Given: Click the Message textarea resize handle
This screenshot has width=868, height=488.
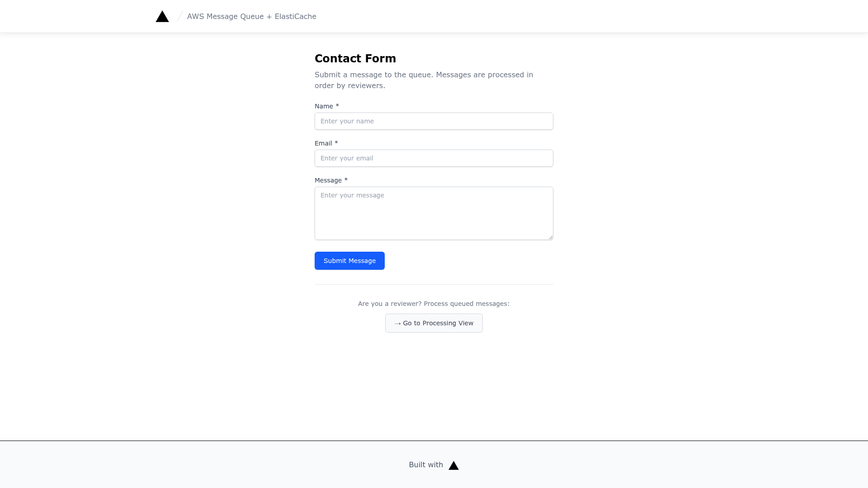Looking at the screenshot, I should (550, 237).
